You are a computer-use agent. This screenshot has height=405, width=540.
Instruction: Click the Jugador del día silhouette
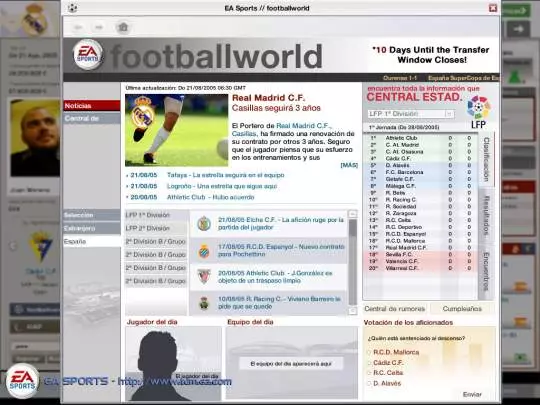click(x=173, y=364)
